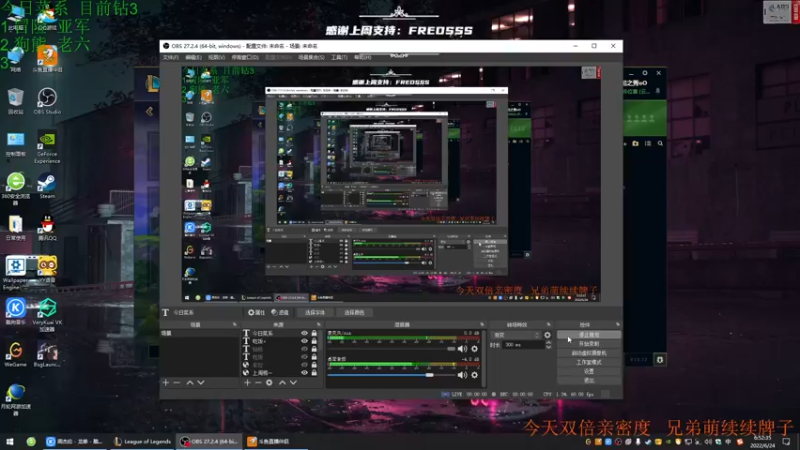Click 启动虚拟摄像机 virtual camera button

click(x=589, y=353)
